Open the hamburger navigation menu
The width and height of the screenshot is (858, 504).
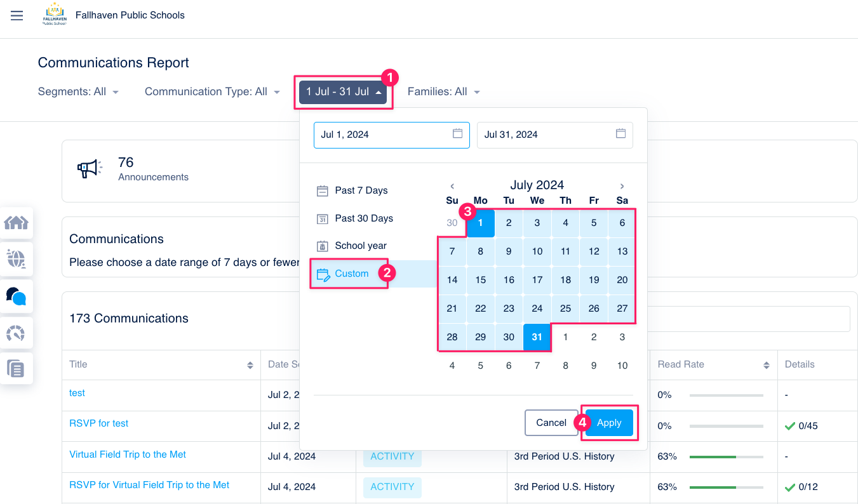pos(17,15)
